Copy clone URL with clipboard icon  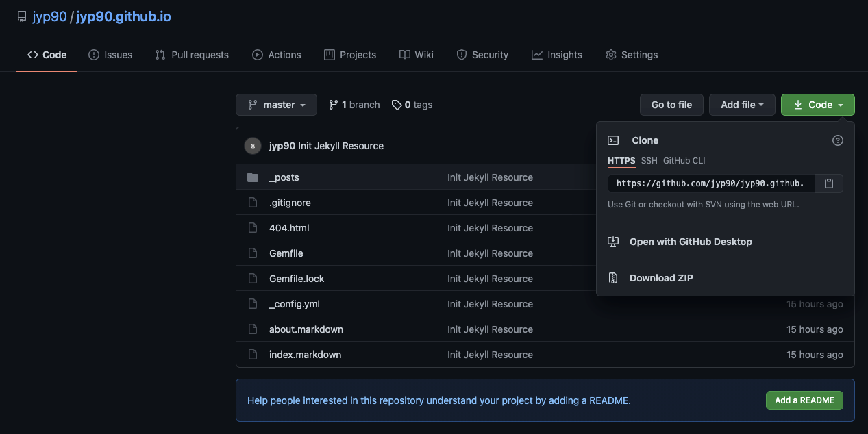[829, 183]
